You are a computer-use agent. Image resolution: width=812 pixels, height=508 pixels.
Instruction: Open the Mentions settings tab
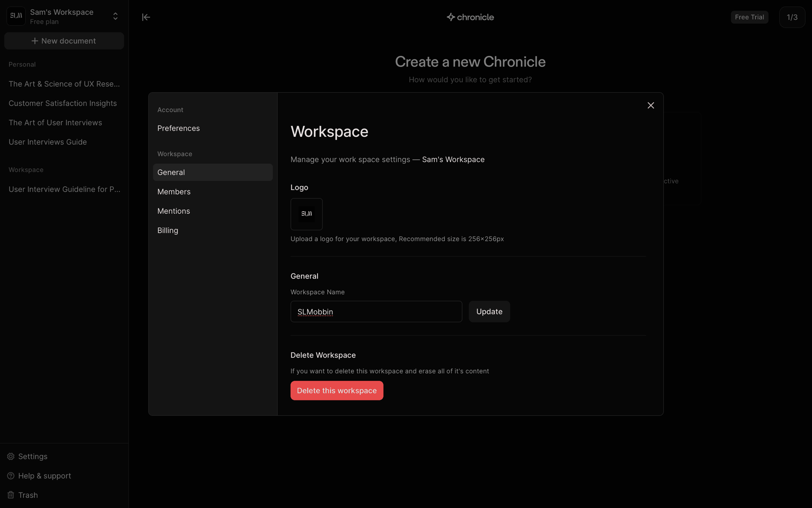(173, 211)
